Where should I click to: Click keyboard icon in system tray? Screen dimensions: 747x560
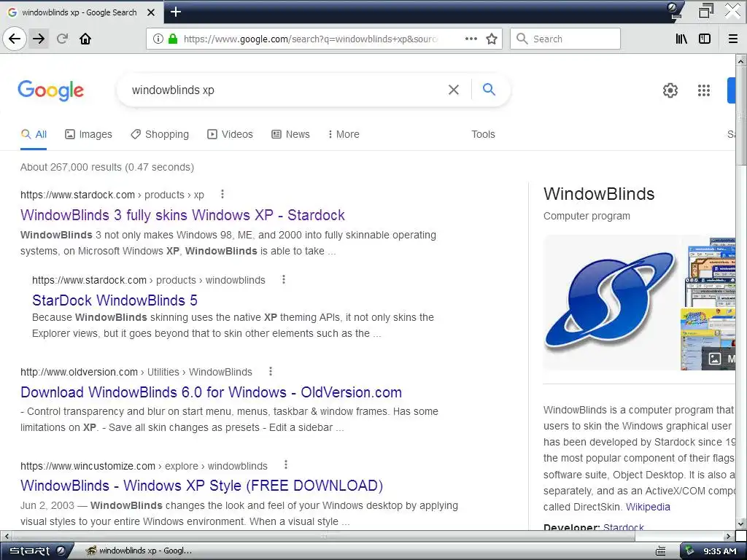click(661, 551)
